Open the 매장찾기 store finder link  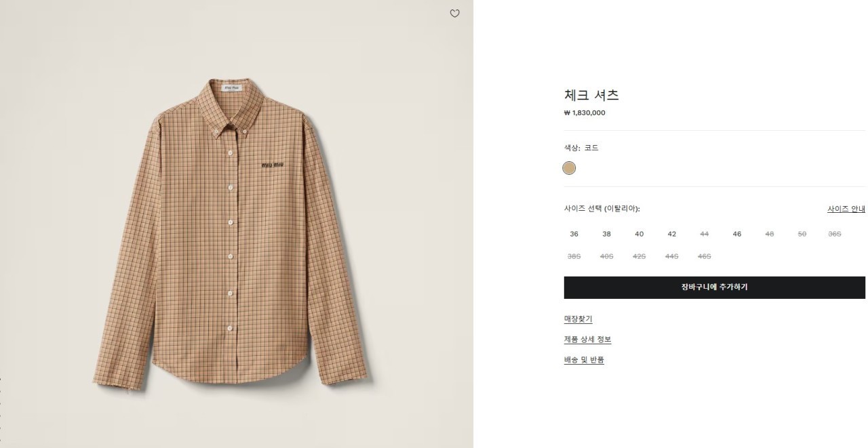[x=578, y=319]
